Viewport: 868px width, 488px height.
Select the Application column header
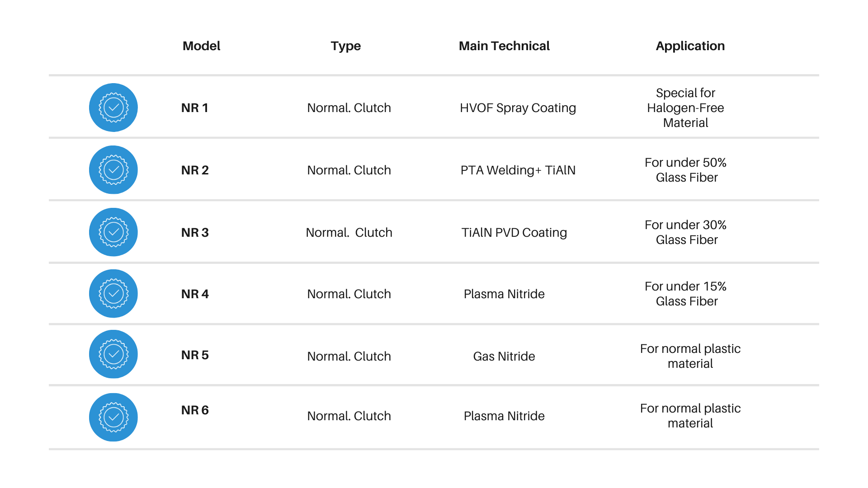pos(690,46)
